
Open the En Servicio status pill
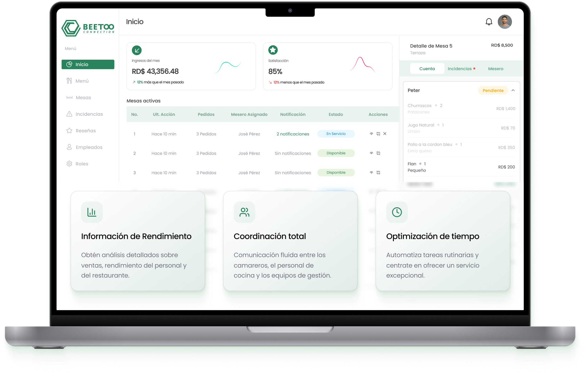coord(336,134)
